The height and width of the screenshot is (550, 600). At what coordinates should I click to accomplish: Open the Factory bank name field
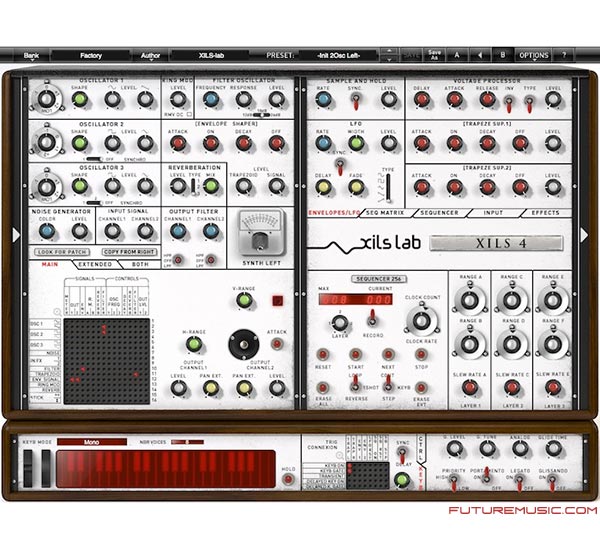[x=91, y=55]
